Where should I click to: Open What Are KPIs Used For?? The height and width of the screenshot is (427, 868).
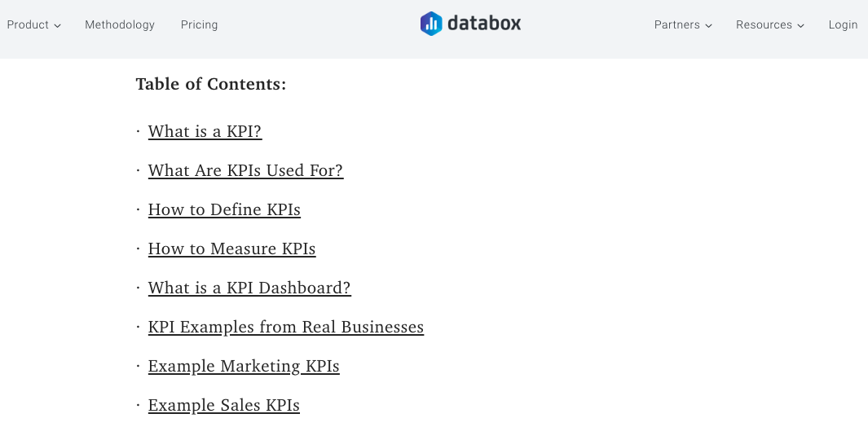tap(245, 171)
